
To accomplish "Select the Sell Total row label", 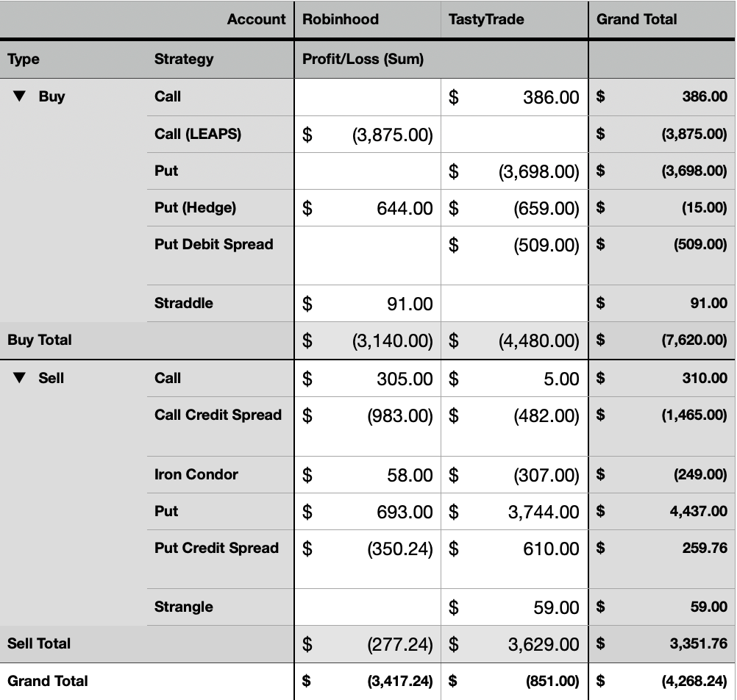I will pos(39,643).
